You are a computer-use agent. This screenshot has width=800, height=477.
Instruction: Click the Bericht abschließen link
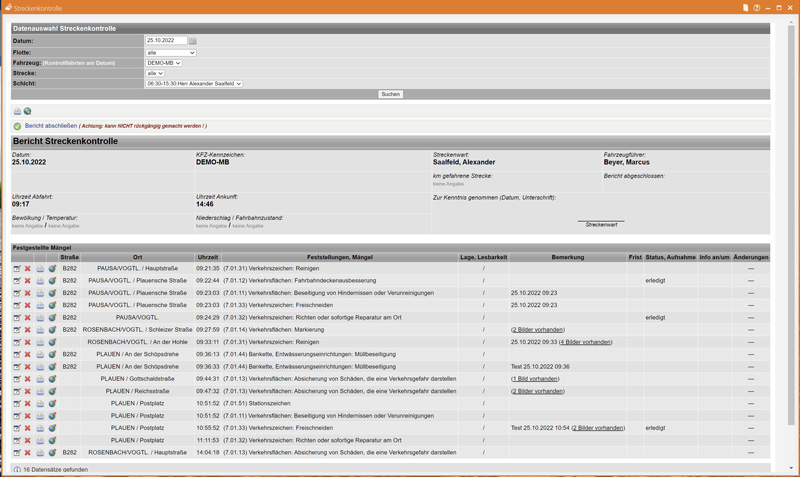tap(51, 125)
